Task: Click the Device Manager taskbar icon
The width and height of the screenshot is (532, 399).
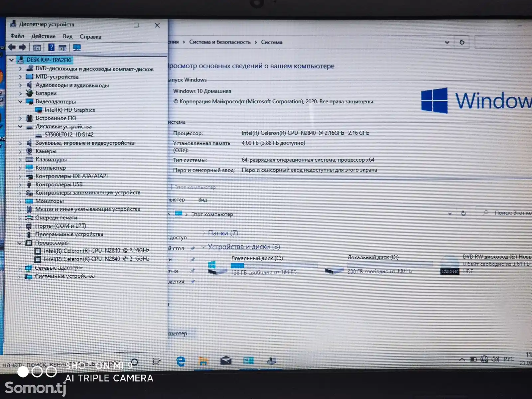Action: coord(271,360)
